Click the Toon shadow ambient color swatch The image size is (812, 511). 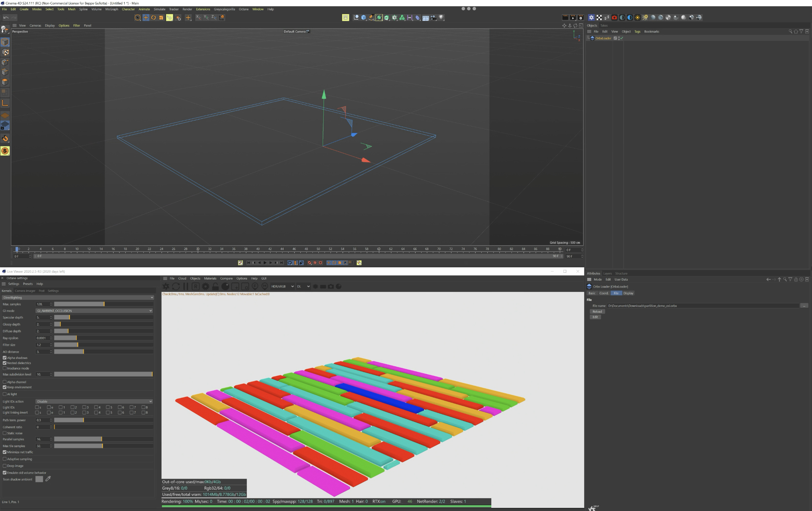[x=39, y=479]
